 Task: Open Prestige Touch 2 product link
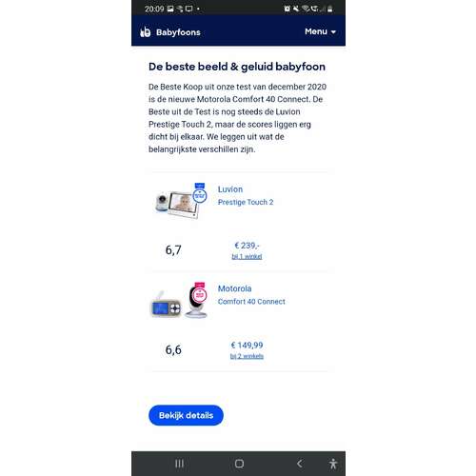tap(246, 202)
